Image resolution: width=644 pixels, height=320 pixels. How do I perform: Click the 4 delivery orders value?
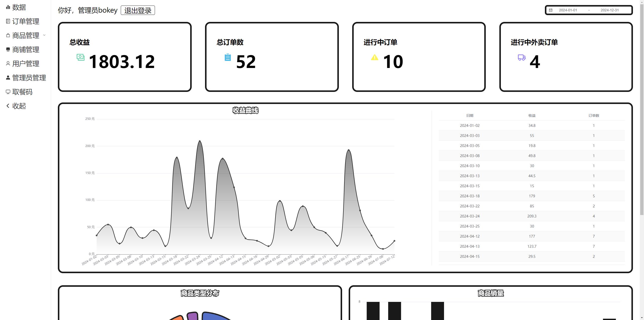(x=535, y=62)
